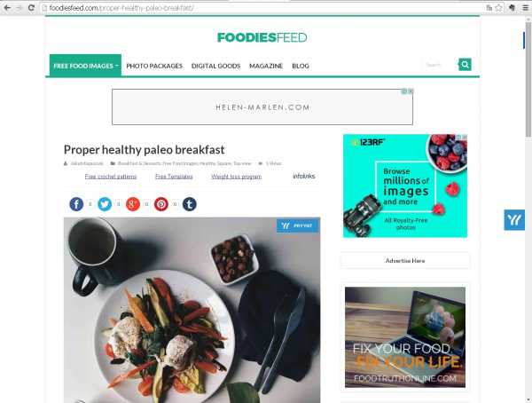
Task: Reload the page with the refresh icon
Action: point(31,7)
